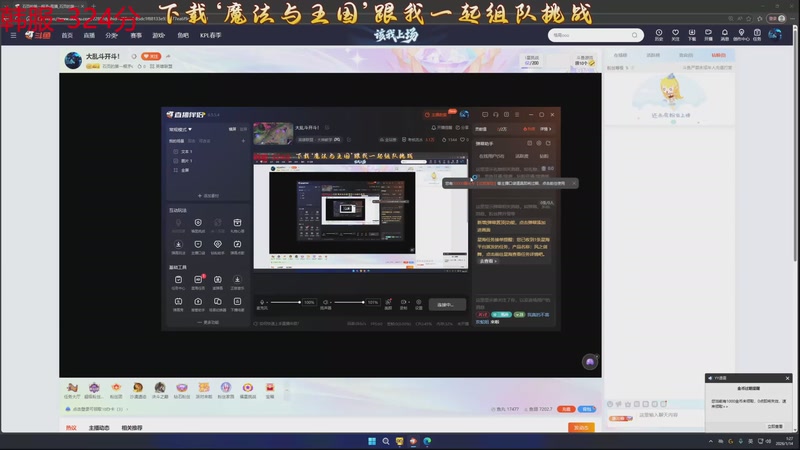
Task: Open Windows taskbar Search
Action: [386, 441]
